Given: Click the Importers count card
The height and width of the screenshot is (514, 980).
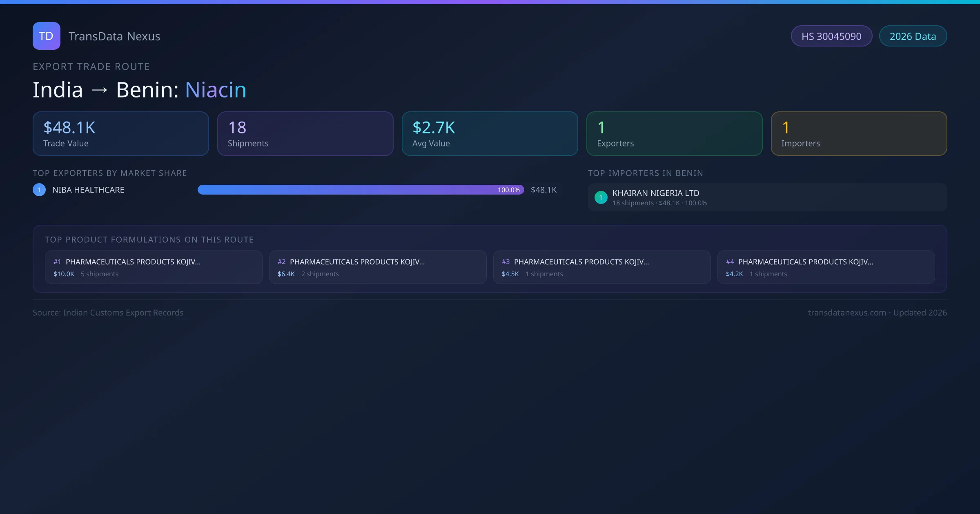Looking at the screenshot, I should pos(859,134).
